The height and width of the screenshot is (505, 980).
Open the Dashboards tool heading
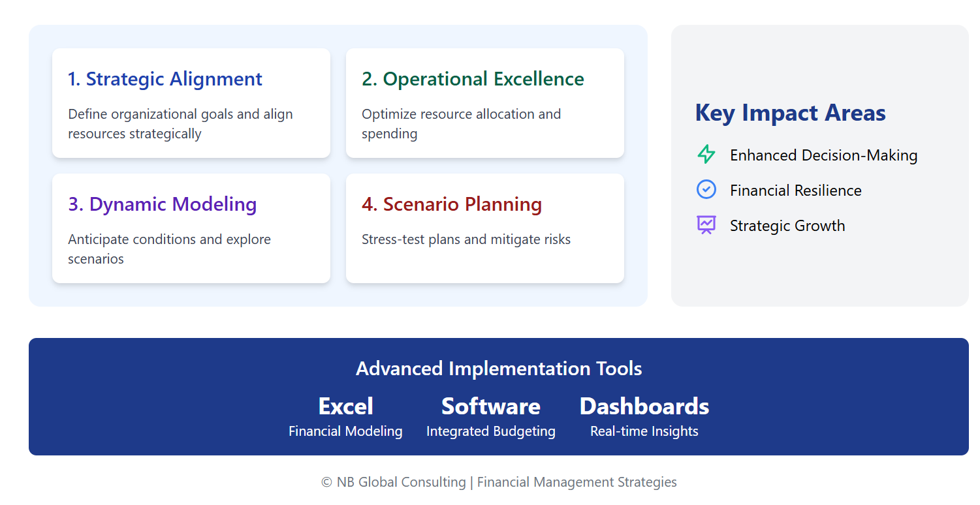(644, 406)
